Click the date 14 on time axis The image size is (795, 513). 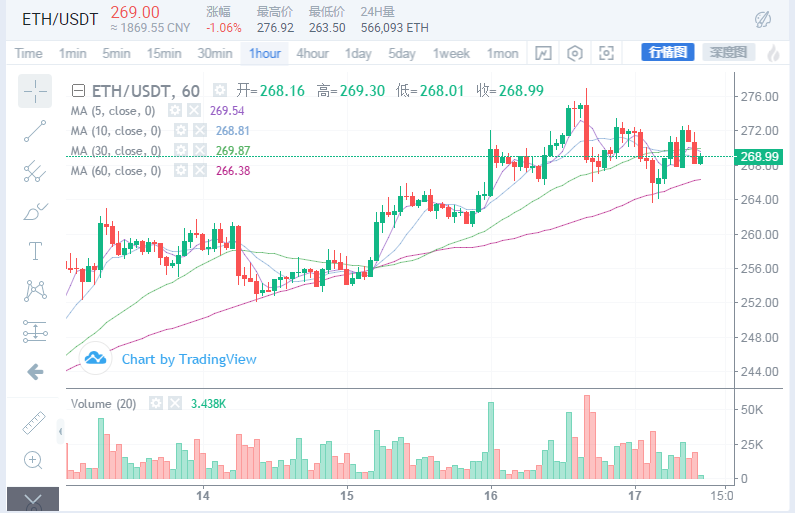[x=203, y=495]
